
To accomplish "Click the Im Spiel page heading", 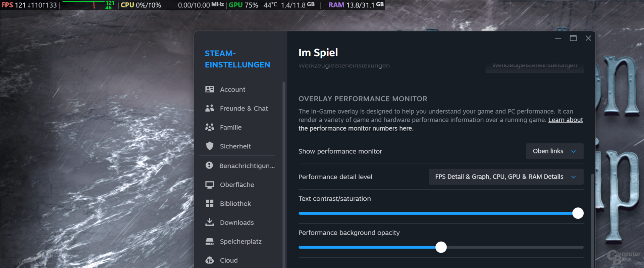I will point(318,53).
